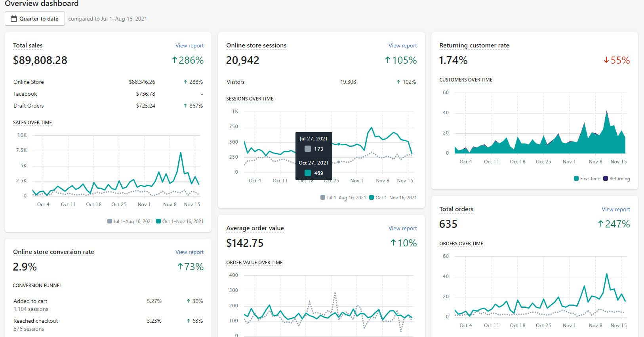Viewport: 644px width, 337px height.
Task: Click the Returning customer rate title
Action: click(474, 45)
